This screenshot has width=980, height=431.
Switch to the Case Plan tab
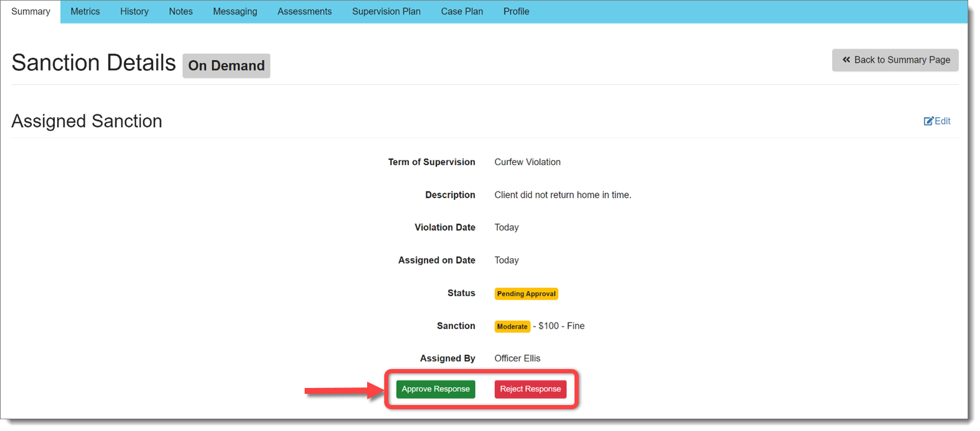coord(461,12)
